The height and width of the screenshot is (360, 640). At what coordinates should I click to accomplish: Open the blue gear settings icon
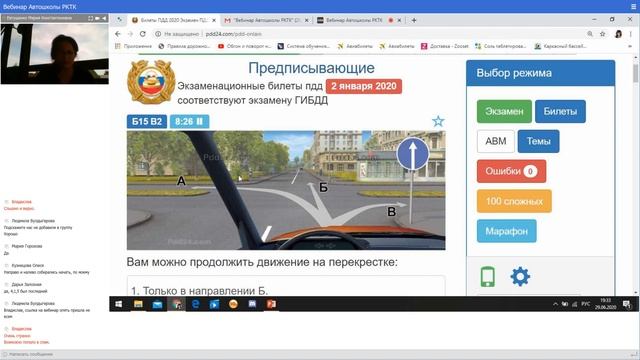(x=520, y=277)
